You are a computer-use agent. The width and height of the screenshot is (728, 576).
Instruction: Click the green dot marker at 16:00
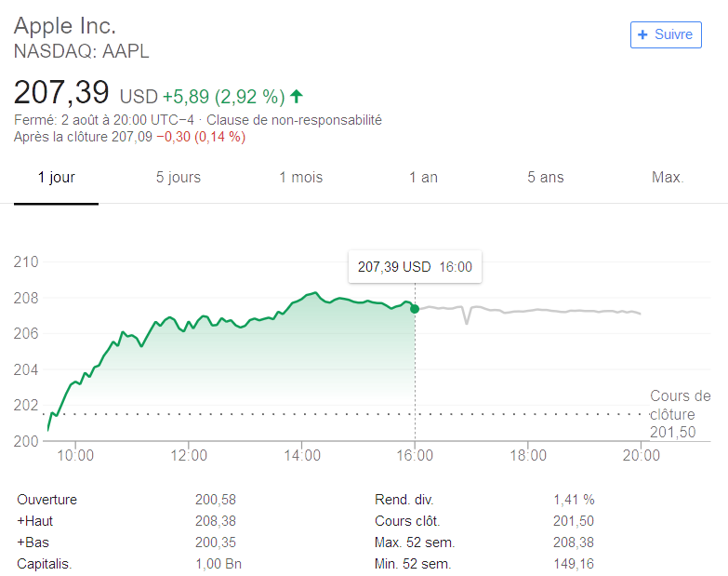tap(415, 308)
